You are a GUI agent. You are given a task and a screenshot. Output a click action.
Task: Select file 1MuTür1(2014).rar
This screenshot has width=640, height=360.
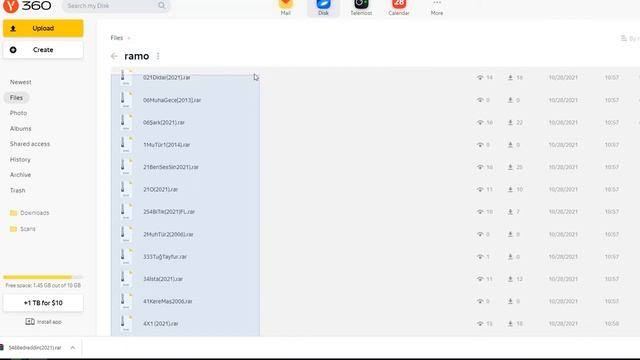click(x=167, y=145)
